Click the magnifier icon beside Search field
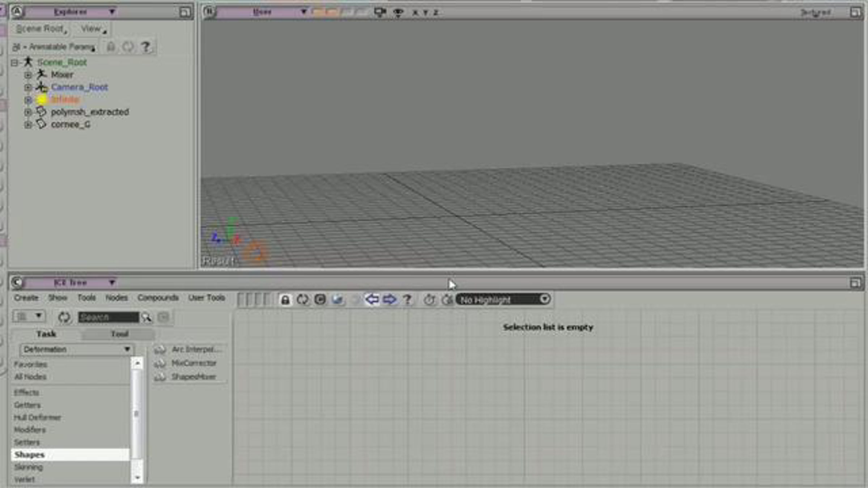868x488 pixels. point(146,317)
